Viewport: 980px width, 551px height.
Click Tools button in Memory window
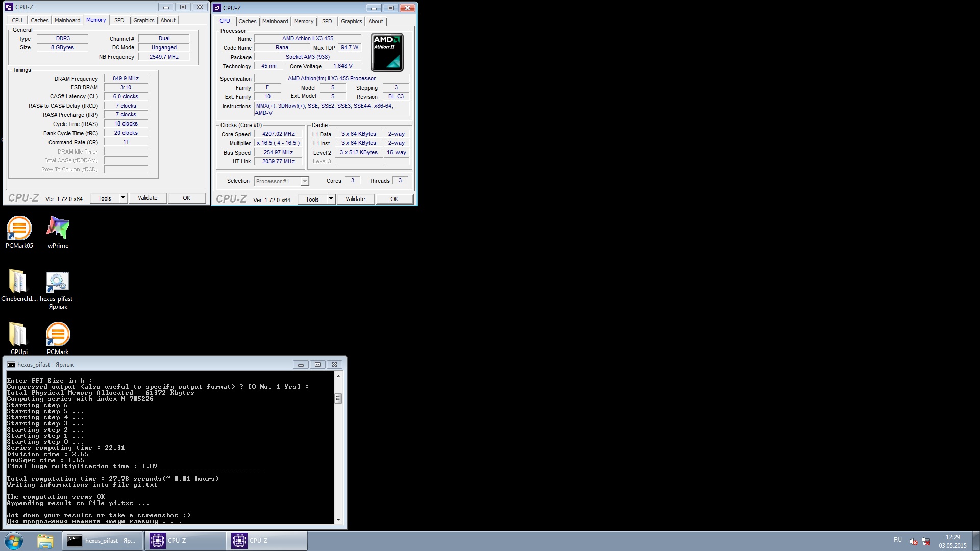[105, 198]
